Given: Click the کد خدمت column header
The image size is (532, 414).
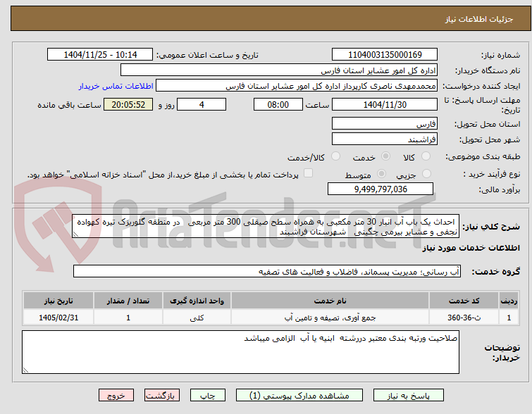Looking at the screenshot, I should pos(464,301).
